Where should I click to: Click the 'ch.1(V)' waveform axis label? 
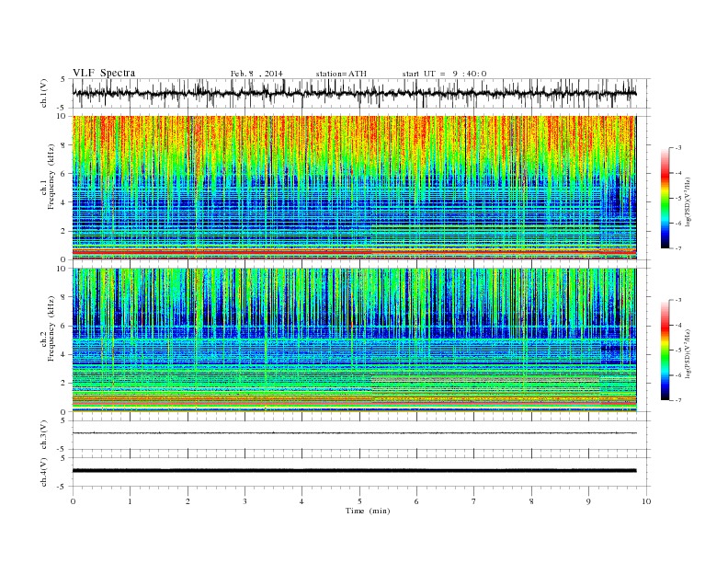[43, 93]
